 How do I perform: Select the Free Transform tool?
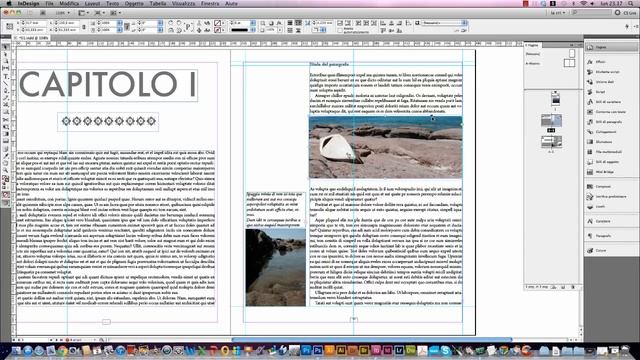[6, 127]
